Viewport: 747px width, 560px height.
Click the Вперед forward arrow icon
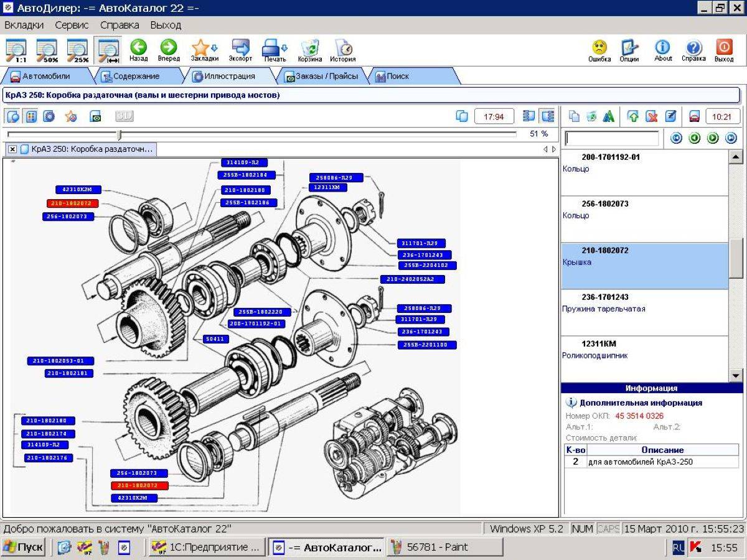pos(168,48)
